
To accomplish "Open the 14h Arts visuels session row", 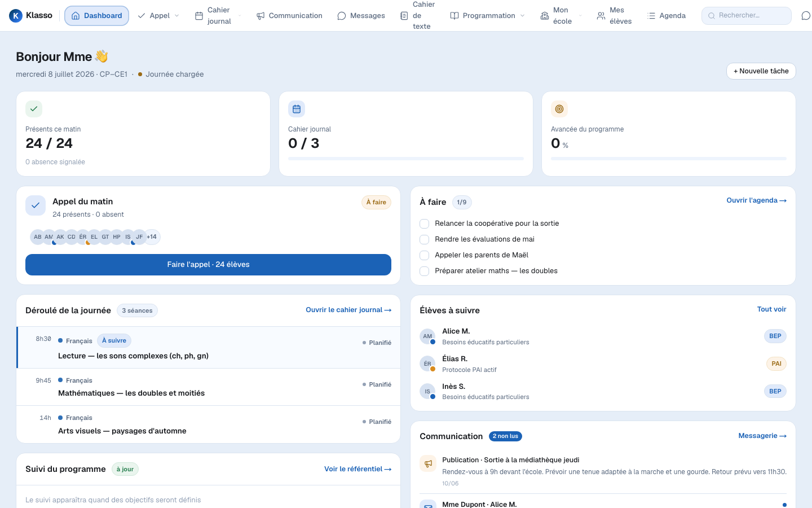I will (209, 424).
